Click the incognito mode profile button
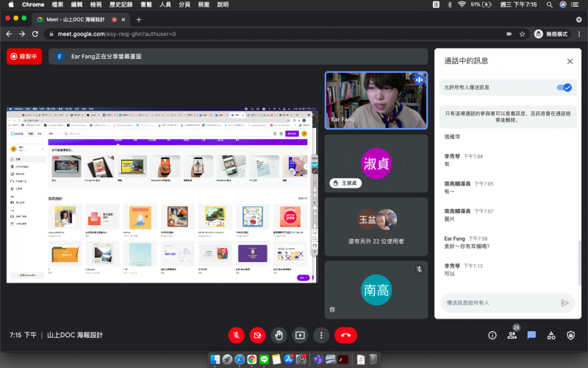The image size is (588, 368). coord(552,34)
